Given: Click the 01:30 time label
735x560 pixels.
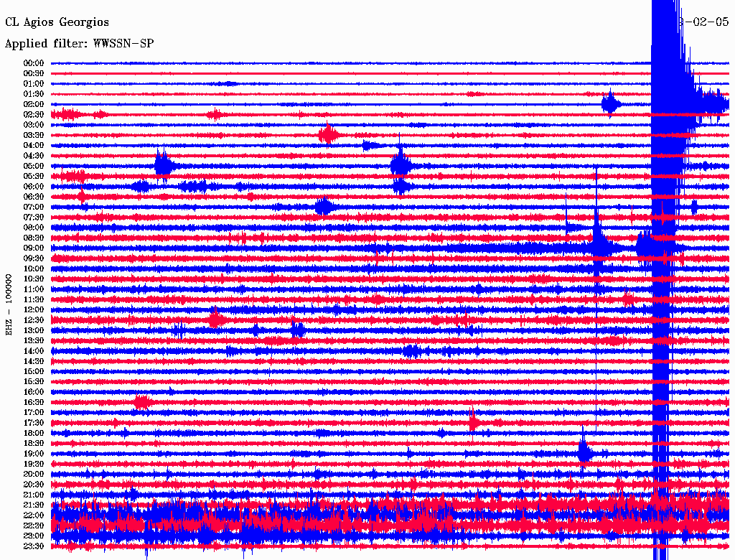Looking at the screenshot, I should tap(34, 94).
